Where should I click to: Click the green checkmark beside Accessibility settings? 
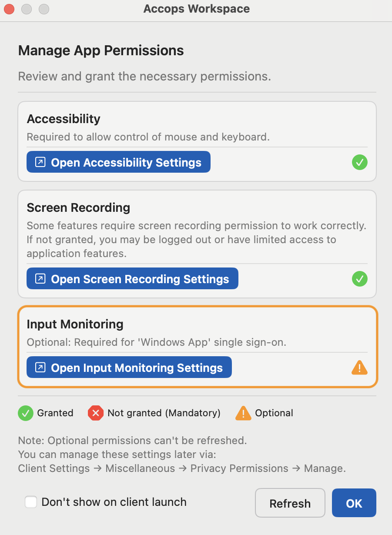tap(359, 163)
